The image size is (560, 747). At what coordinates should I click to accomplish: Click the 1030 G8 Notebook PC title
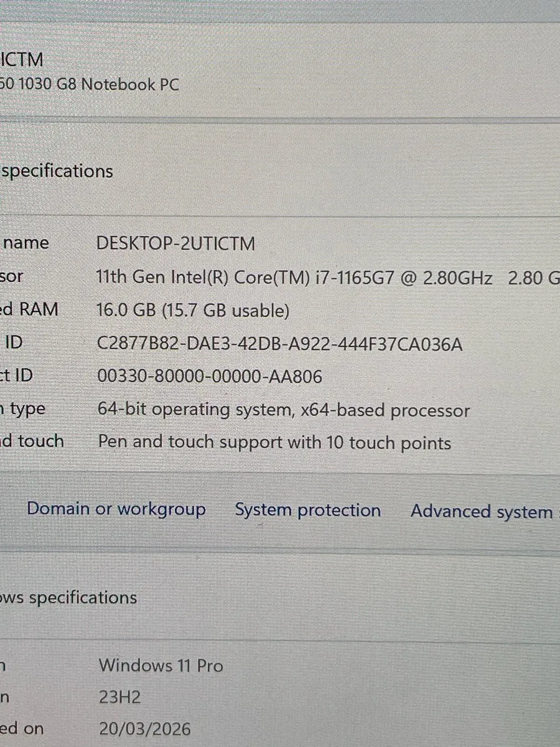click(87, 84)
